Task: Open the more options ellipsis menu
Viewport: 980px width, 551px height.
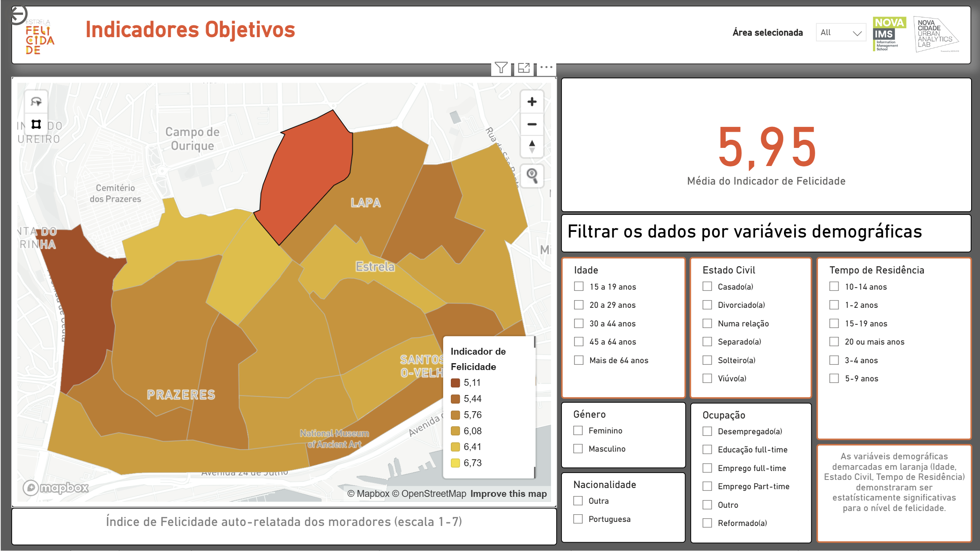Action: [546, 67]
